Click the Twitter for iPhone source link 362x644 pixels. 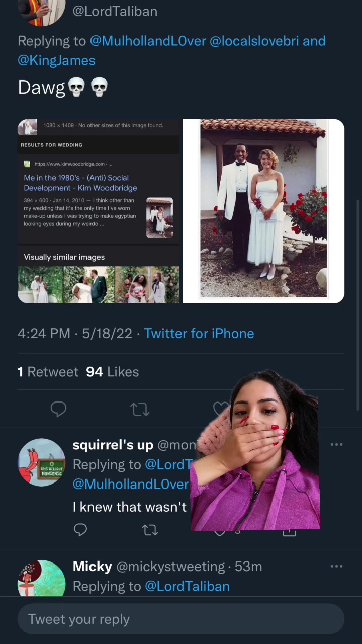point(199,333)
